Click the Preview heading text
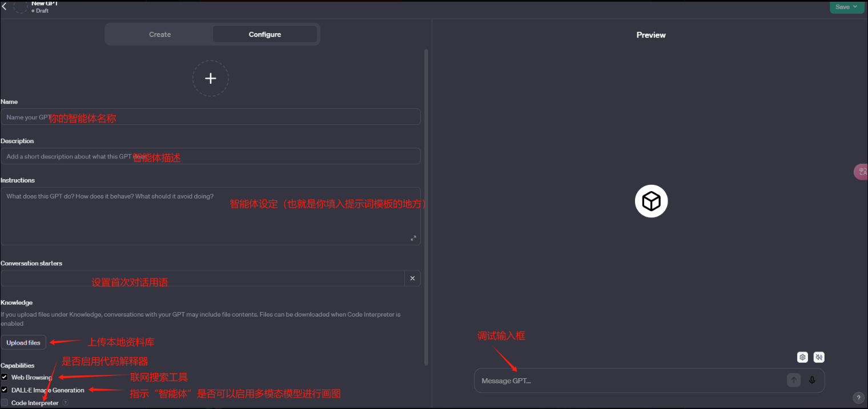This screenshot has height=409, width=868. pyautogui.click(x=651, y=35)
